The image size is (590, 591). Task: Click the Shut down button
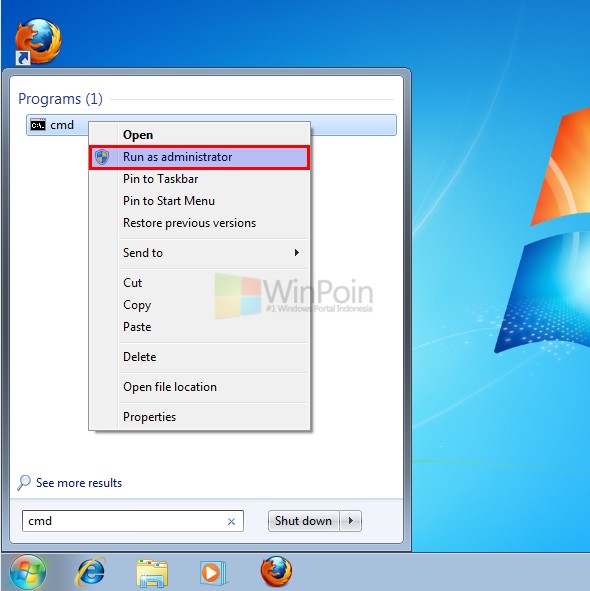(303, 521)
